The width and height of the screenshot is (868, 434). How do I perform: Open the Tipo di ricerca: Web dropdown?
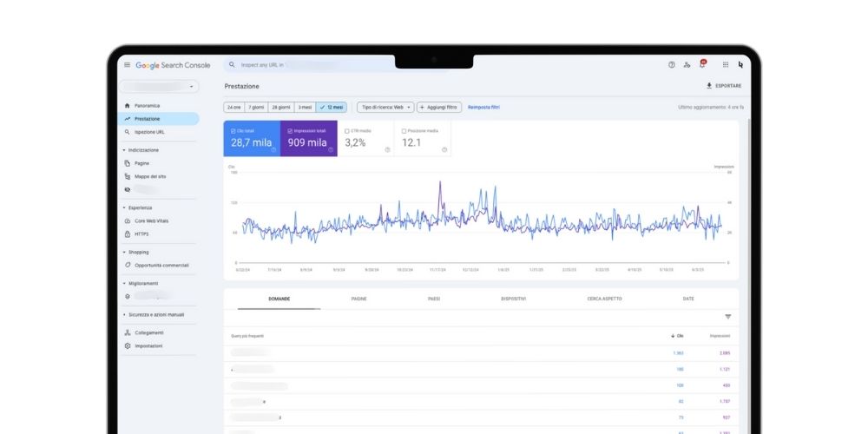click(x=385, y=108)
